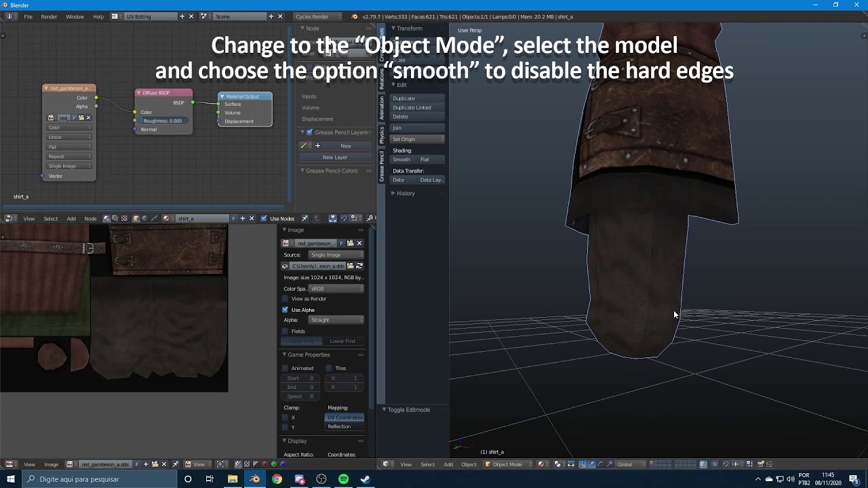Open the Cycles Render engine dropdown
This screenshot has height=488, width=868.
point(317,16)
